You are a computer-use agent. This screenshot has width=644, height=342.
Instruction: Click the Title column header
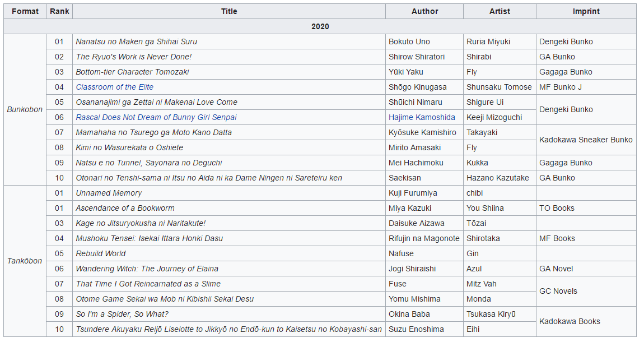229,12
